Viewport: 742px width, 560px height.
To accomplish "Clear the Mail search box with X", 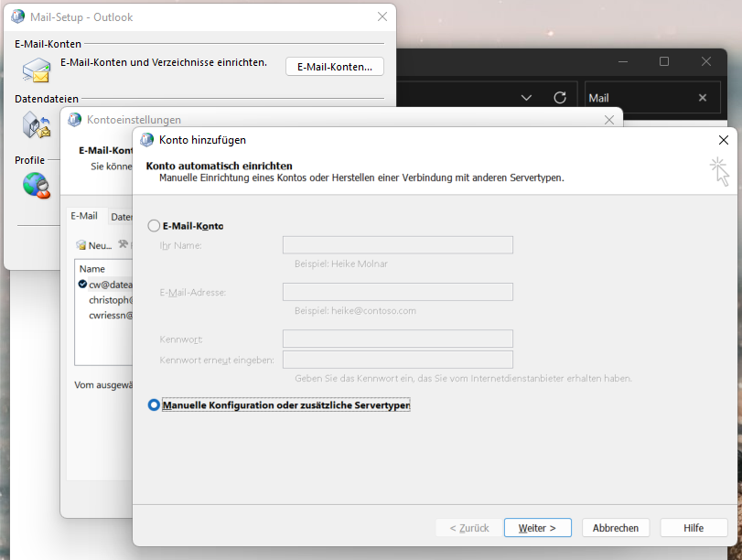I will pyautogui.click(x=703, y=98).
